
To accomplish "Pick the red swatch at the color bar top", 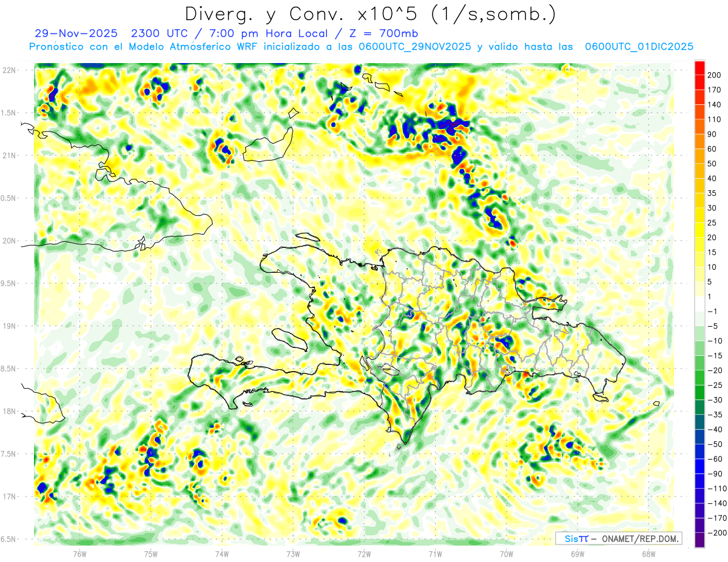I will click(699, 68).
